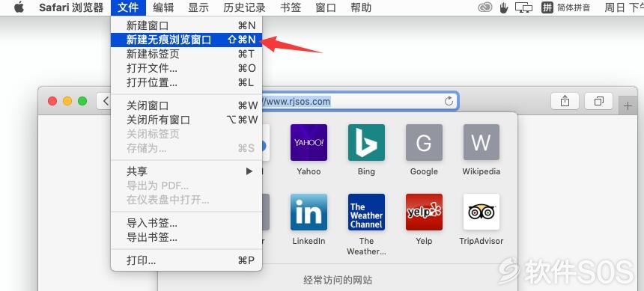
Task: Open the 历史记录 menu
Action: (244, 7)
